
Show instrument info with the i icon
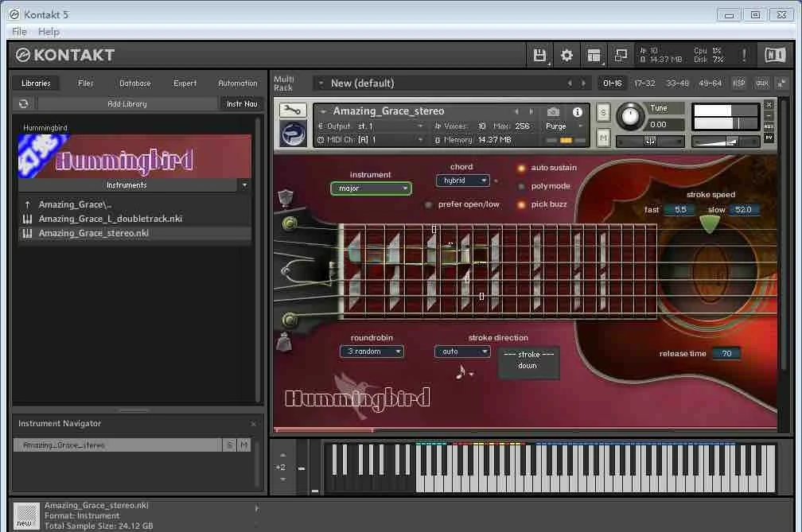(578, 112)
